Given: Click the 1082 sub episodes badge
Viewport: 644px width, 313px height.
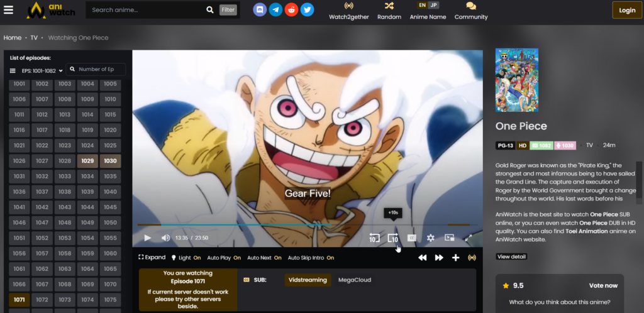Looking at the screenshot, I should point(541,145).
